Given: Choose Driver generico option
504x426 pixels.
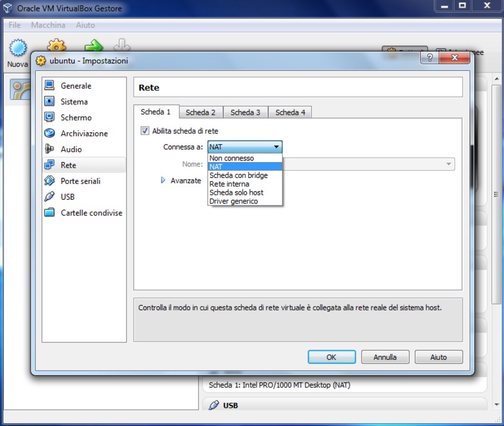Looking at the screenshot, I should tap(245, 201).
